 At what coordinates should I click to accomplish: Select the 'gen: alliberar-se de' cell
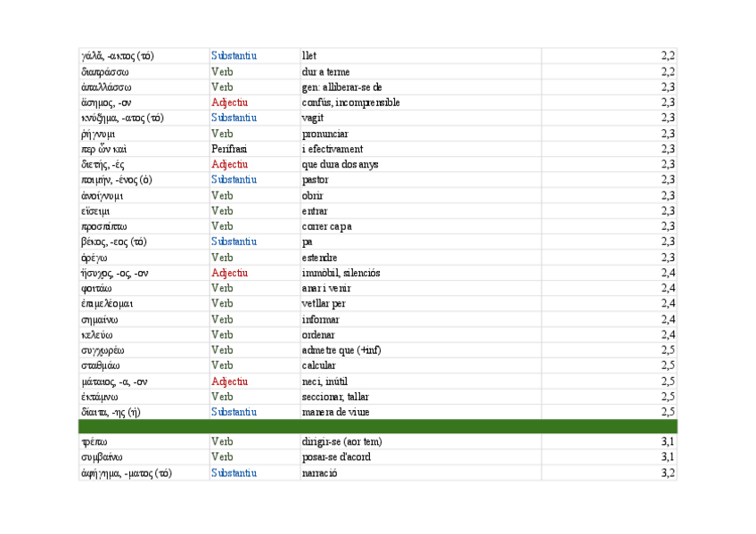pos(341,87)
